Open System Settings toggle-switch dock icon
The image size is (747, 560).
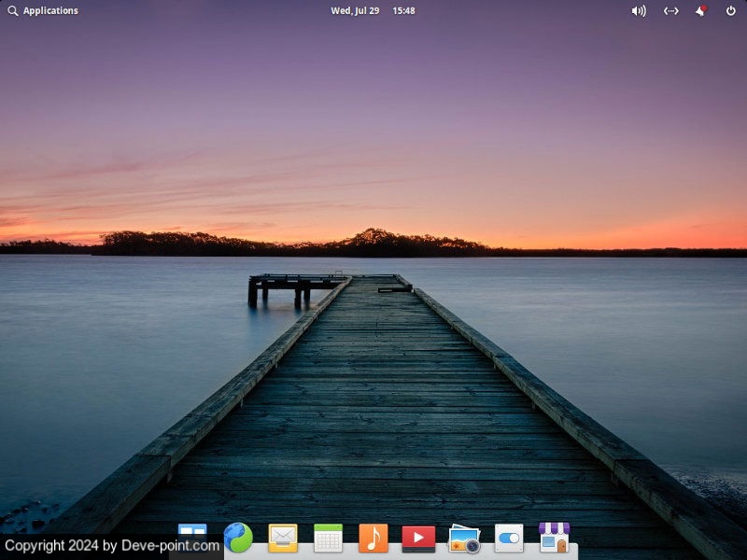coord(509,538)
